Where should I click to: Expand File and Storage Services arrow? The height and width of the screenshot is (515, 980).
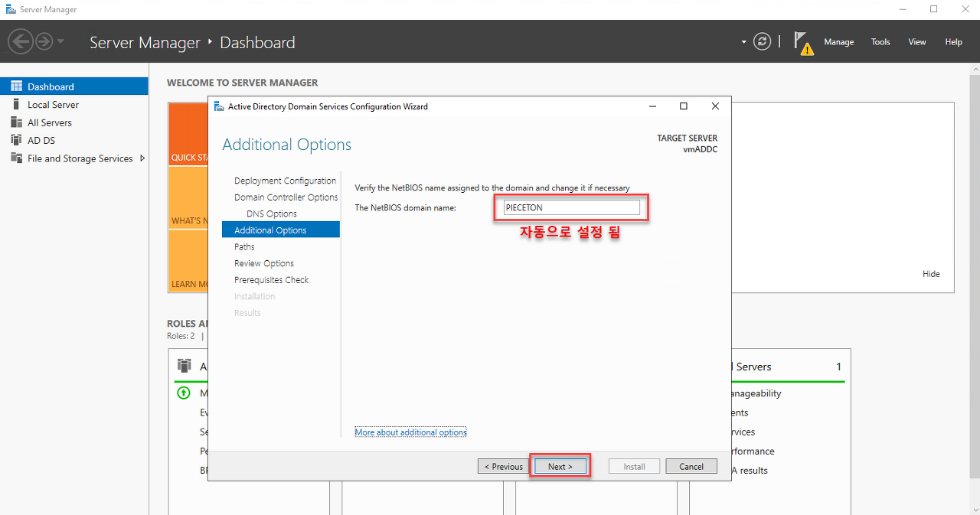pyautogui.click(x=142, y=158)
